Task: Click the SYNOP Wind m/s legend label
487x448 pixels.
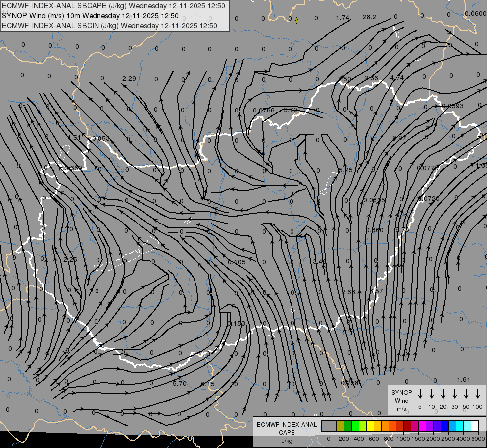Action: [x=401, y=400]
